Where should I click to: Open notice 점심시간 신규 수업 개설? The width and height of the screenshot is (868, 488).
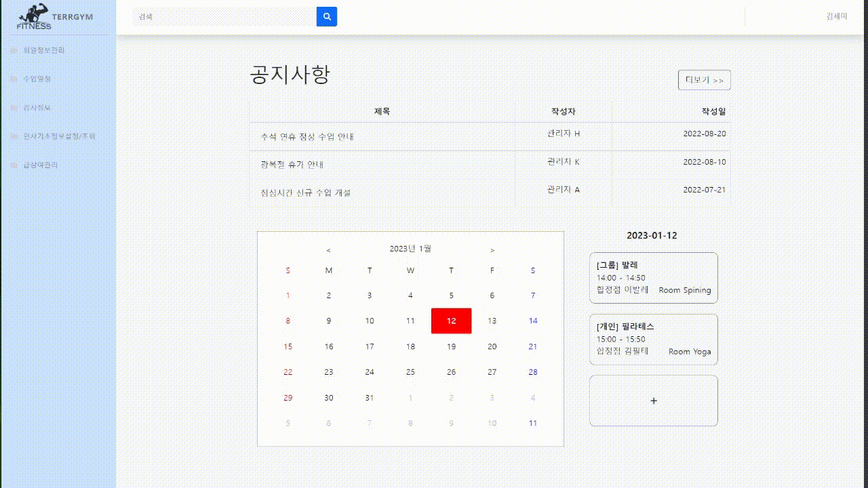(x=305, y=192)
